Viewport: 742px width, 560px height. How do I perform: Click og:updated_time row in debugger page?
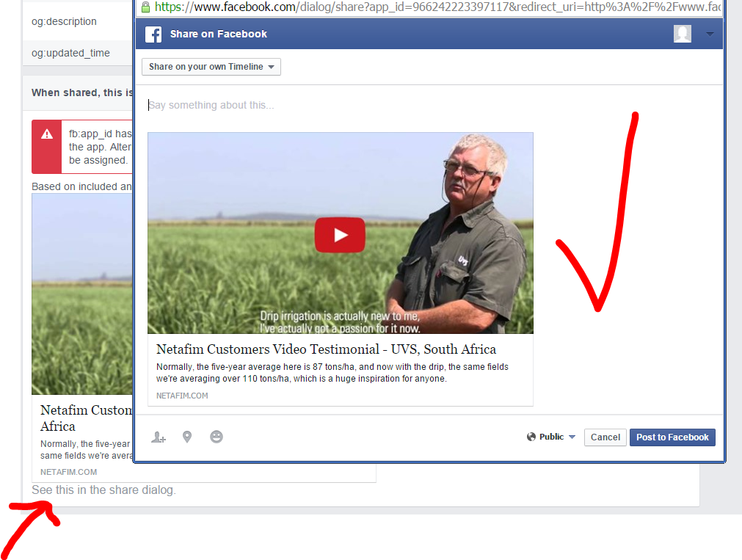click(x=78, y=53)
